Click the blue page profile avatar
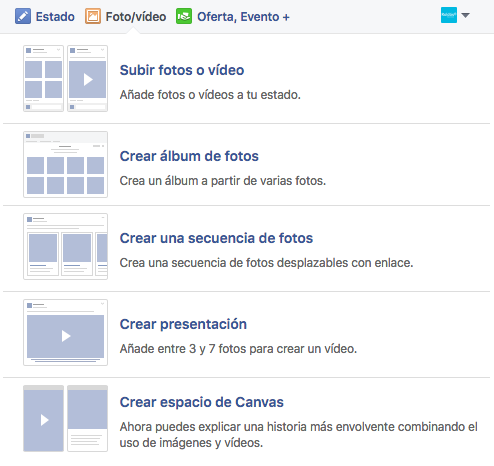 [x=449, y=15]
